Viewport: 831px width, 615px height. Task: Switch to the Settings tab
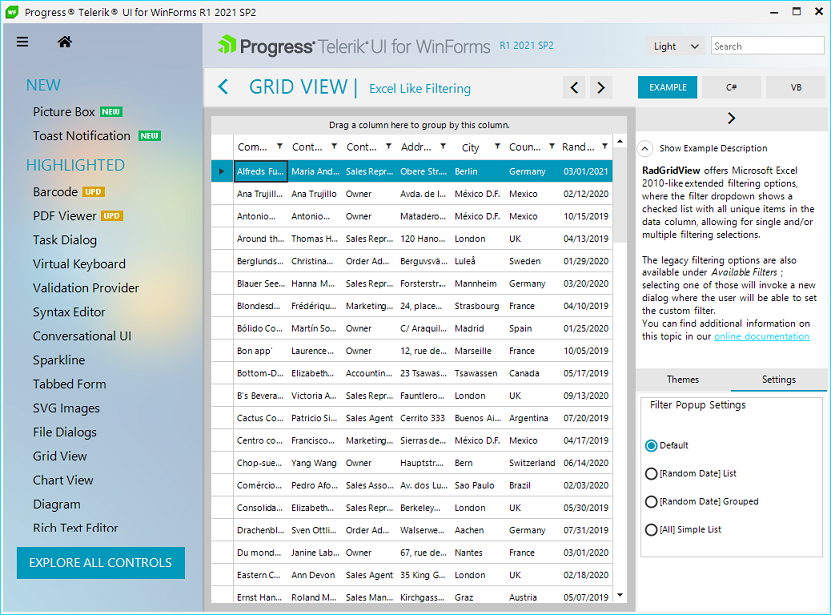[x=779, y=380]
